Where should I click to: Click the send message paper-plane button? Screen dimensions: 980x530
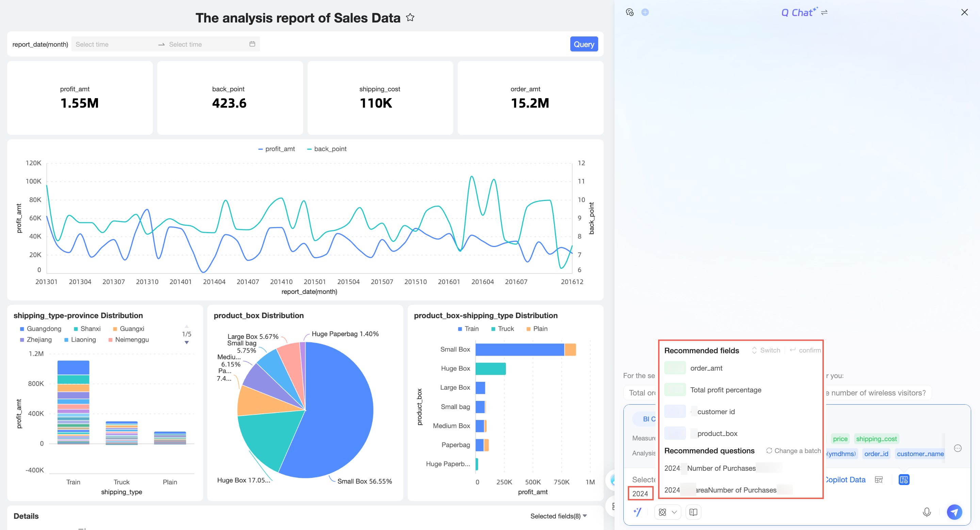pyautogui.click(x=954, y=512)
